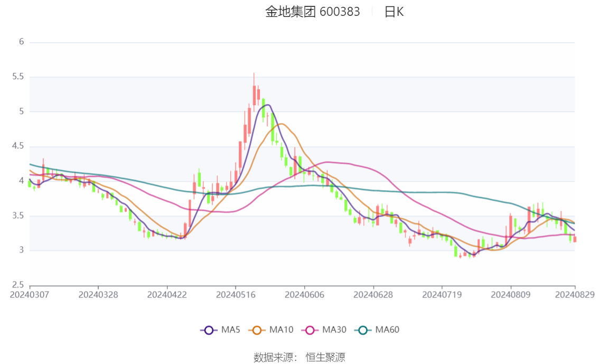Click the y-axis value 4.5
The image size is (599, 364).
tap(18, 146)
